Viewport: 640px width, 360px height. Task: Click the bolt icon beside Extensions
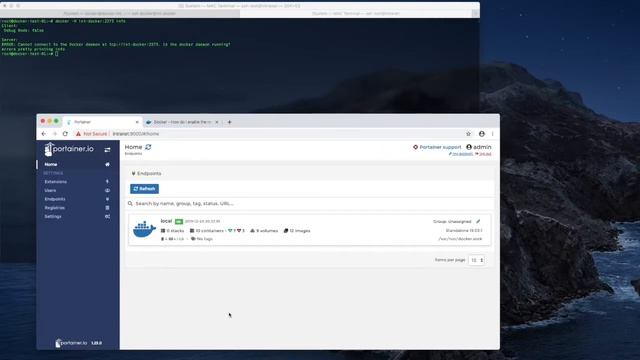[107, 182]
